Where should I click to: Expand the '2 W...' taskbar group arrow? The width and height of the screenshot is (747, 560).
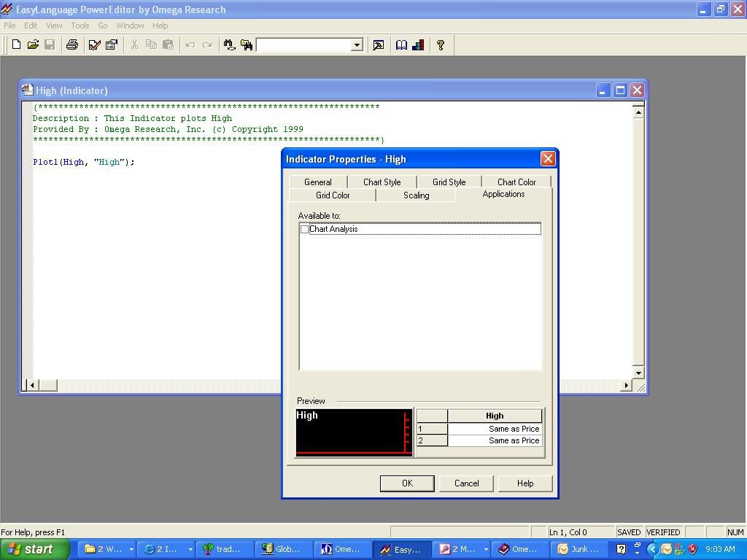[131, 549]
